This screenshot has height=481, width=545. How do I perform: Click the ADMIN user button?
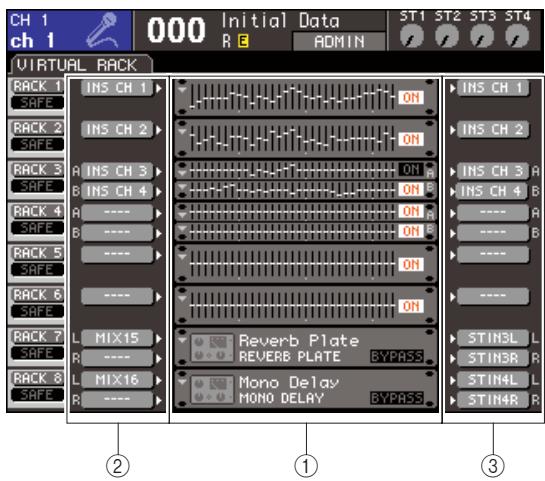(x=339, y=42)
